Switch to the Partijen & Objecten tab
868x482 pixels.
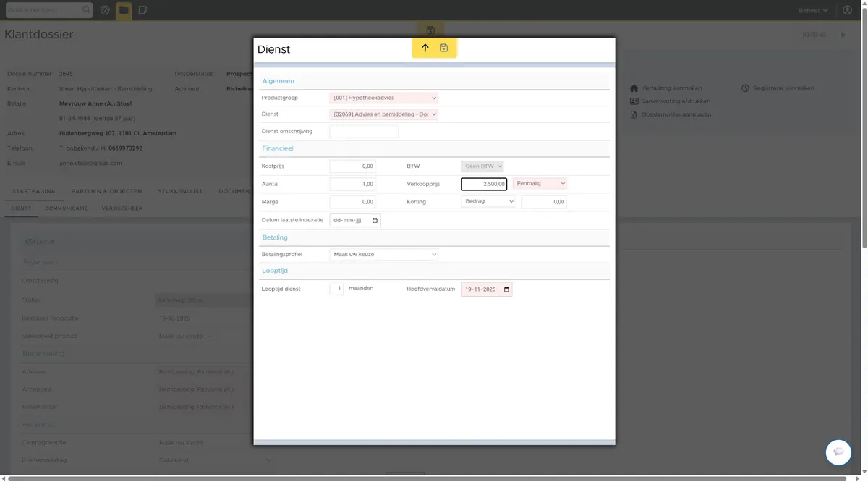click(107, 191)
